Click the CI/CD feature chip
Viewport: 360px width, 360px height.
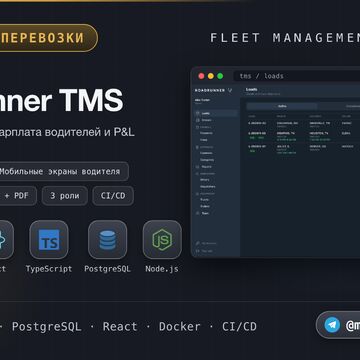(113, 196)
